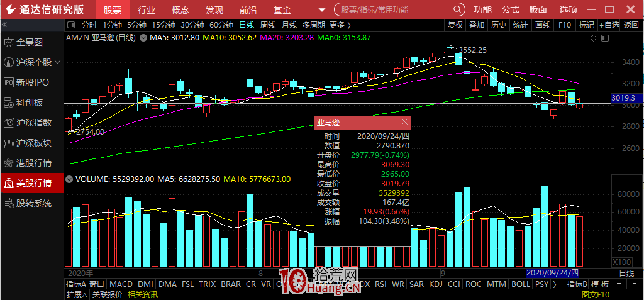This screenshot has height=300, width=644.
Task: Open 公式 menu
Action: [x=511, y=10]
